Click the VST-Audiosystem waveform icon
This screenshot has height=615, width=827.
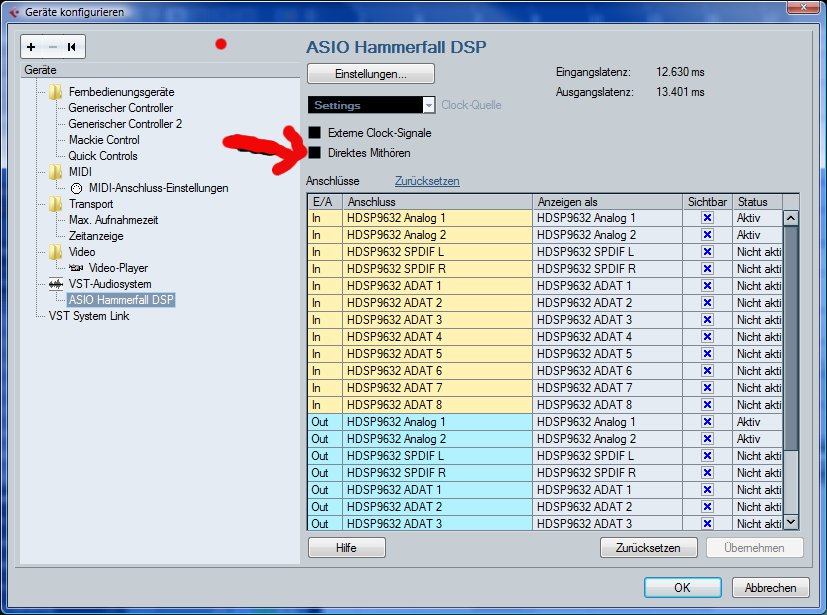(55, 284)
